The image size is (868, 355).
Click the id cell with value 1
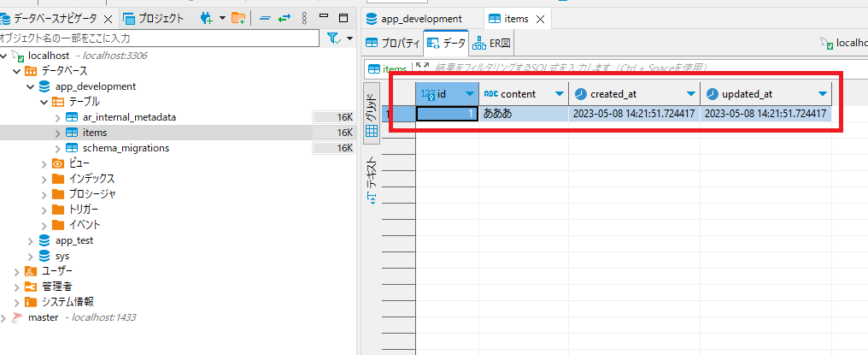click(448, 114)
